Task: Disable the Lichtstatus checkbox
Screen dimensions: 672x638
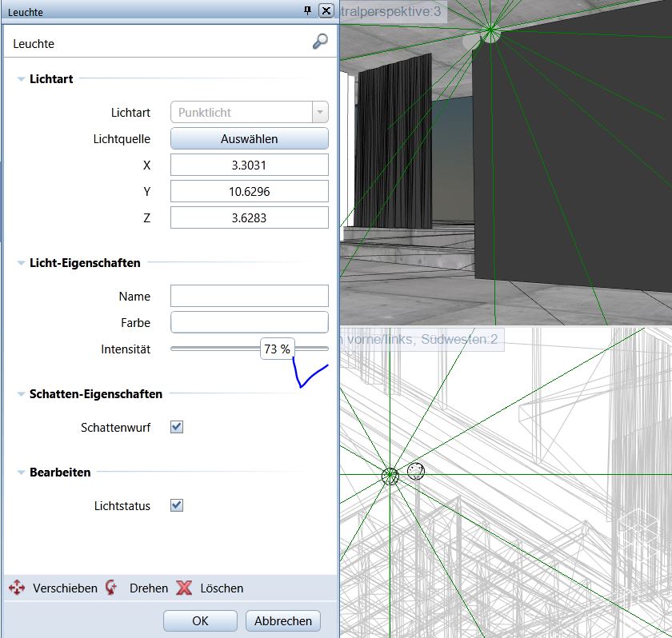Action: [x=177, y=505]
